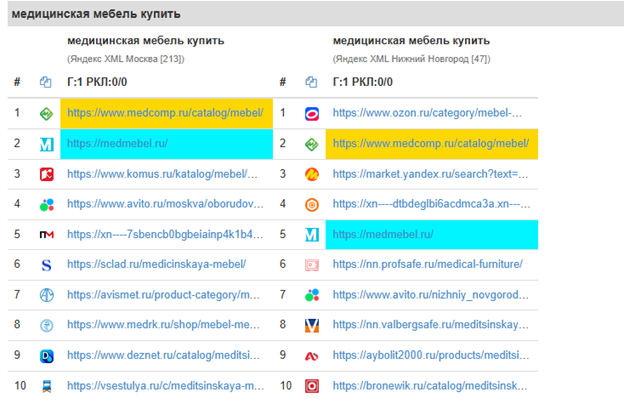624x415 pixels.
Task: Open the komus.ru katalog mebel link
Action: click(165, 174)
